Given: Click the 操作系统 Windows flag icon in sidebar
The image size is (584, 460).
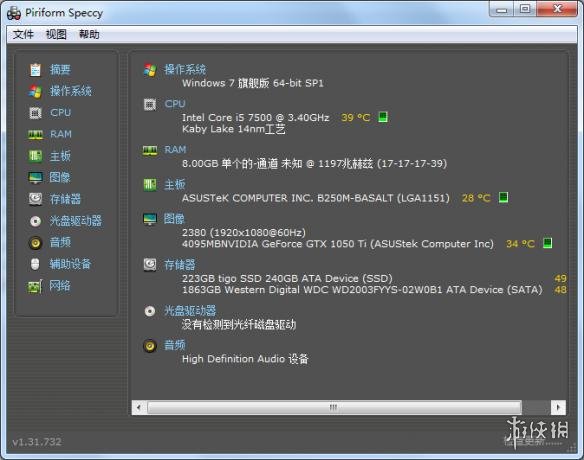Looking at the screenshot, I should [35, 91].
